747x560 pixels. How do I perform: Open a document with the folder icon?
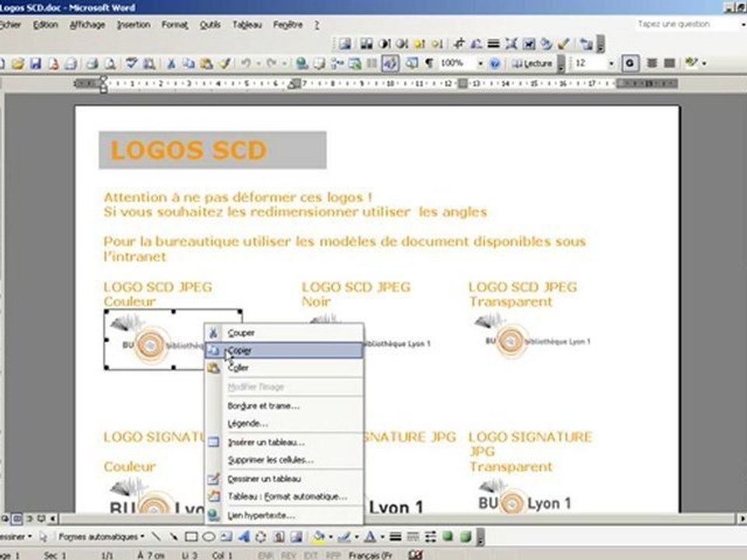18,63
